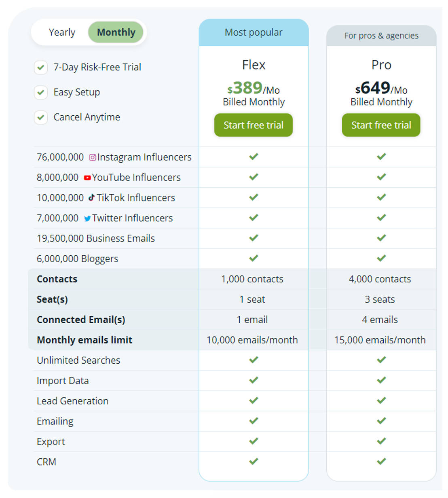Switch billing to Yearly
Viewport: 448px width, 498px height.
[x=62, y=32]
